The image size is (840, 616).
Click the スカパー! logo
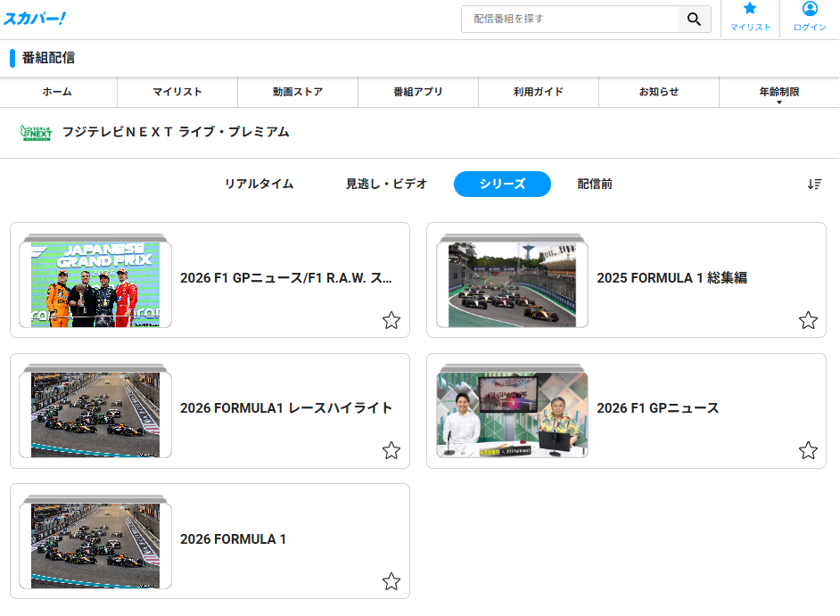(35, 19)
